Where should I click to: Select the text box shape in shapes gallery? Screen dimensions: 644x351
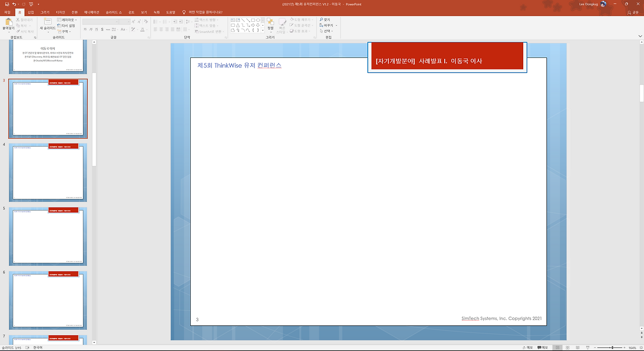[x=232, y=20]
